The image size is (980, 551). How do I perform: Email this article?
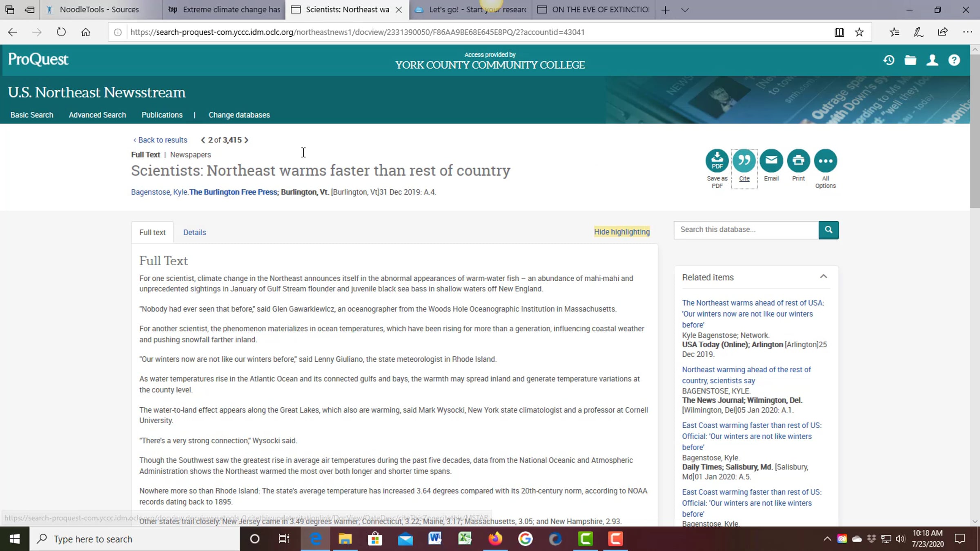coord(771,165)
